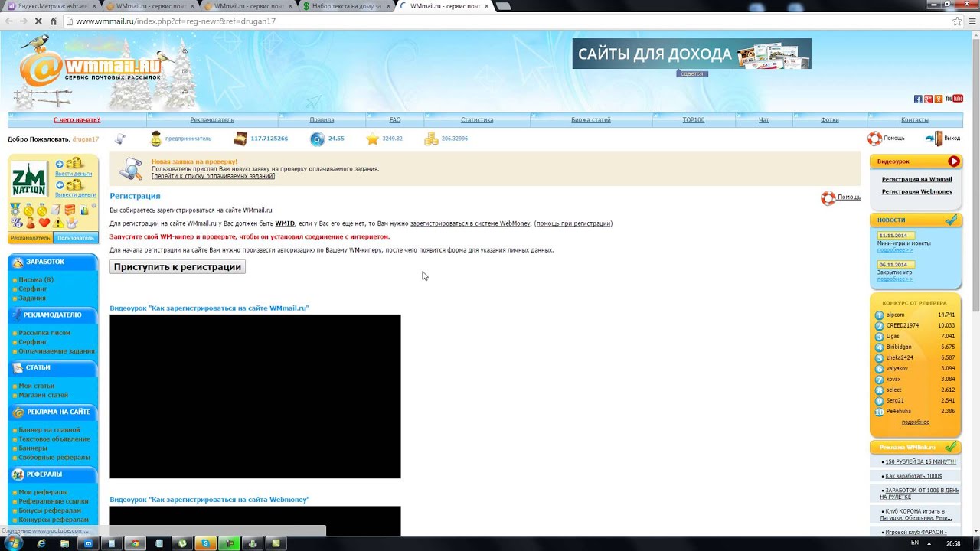Open the Статистика menu item

pyautogui.click(x=477, y=120)
